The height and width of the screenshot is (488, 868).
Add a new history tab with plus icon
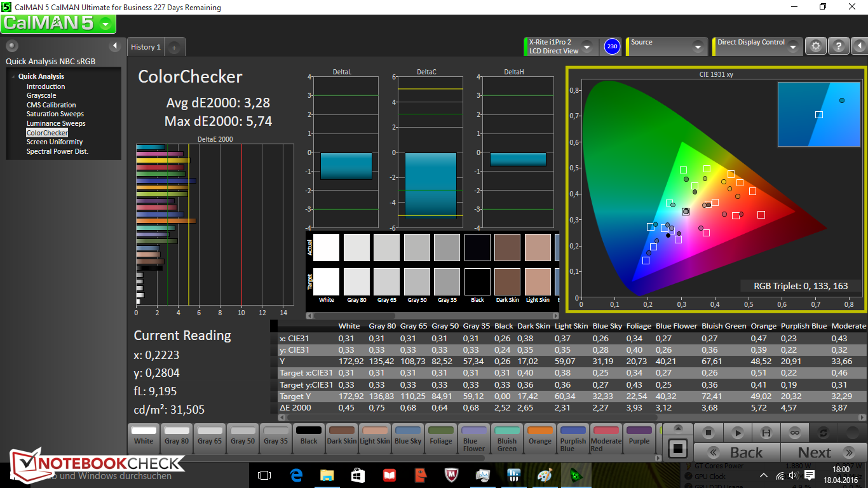point(175,47)
